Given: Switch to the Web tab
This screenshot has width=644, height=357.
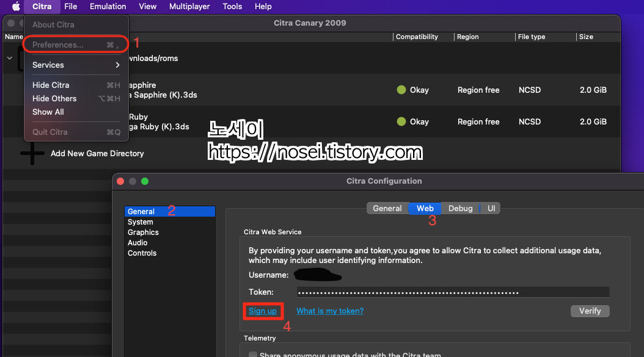Looking at the screenshot, I should [425, 209].
